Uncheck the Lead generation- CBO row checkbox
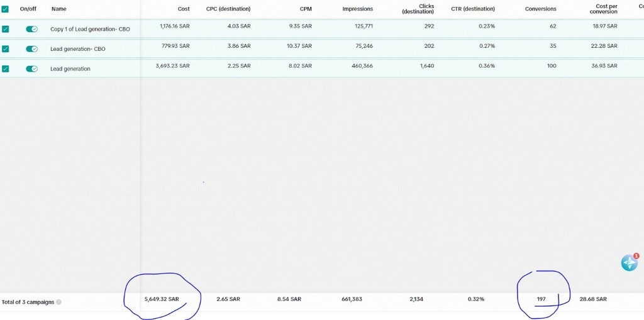644x320 pixels. 5,49
